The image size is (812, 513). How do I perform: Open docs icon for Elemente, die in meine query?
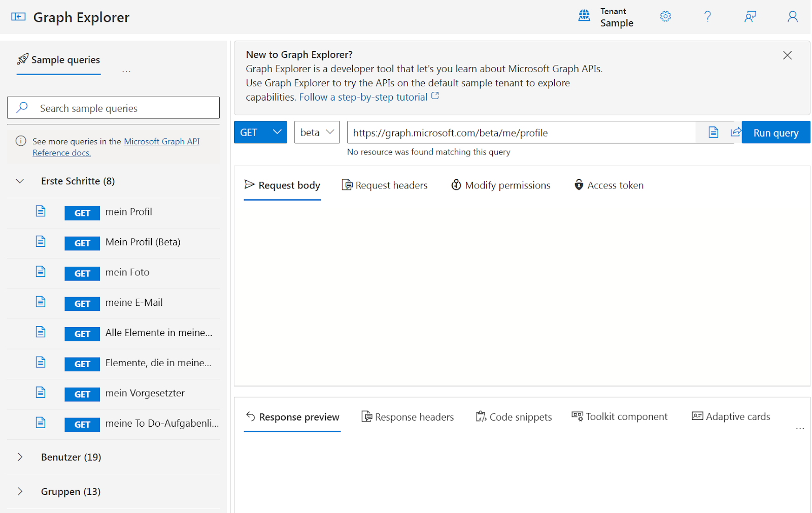pyautogui.click(x=41, y=362)
